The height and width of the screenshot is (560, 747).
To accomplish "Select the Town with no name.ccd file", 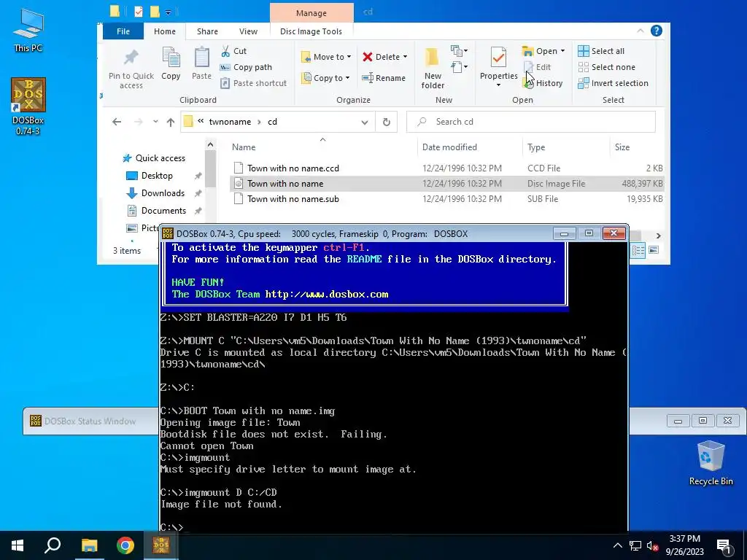I will point(446,168).
